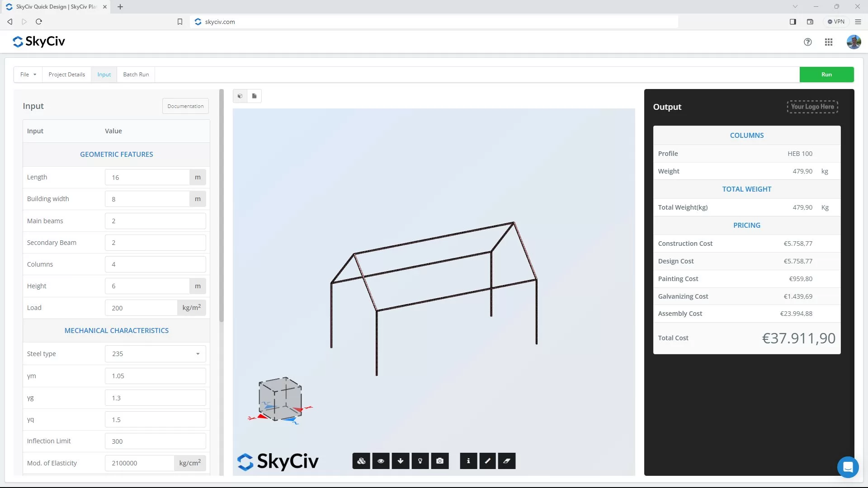Switch to the 3D cube model view
Viewport: 868px width, 488px height.
pos(240,96)
